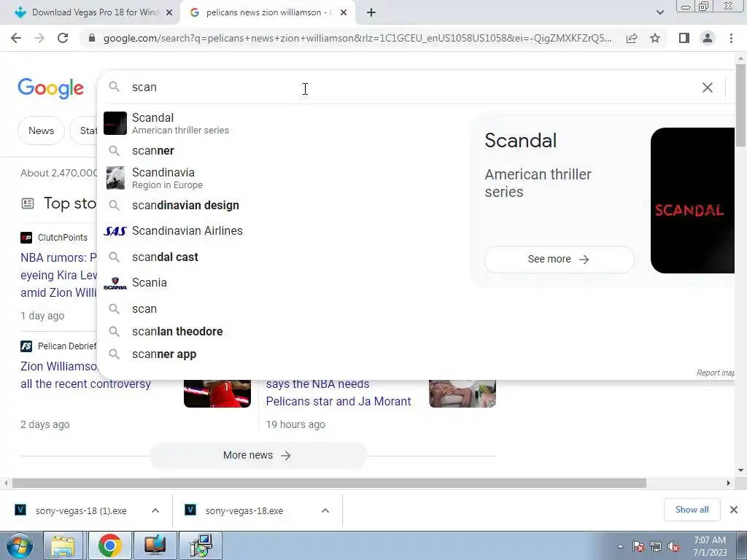The width and height of the screenshot is (747, 560).
Task: Click Chrome icon in the taskbar
Action: coord(109,545)
